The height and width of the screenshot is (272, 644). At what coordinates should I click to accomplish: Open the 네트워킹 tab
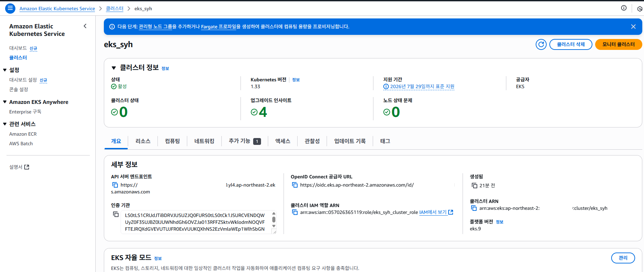coord(204,141)
